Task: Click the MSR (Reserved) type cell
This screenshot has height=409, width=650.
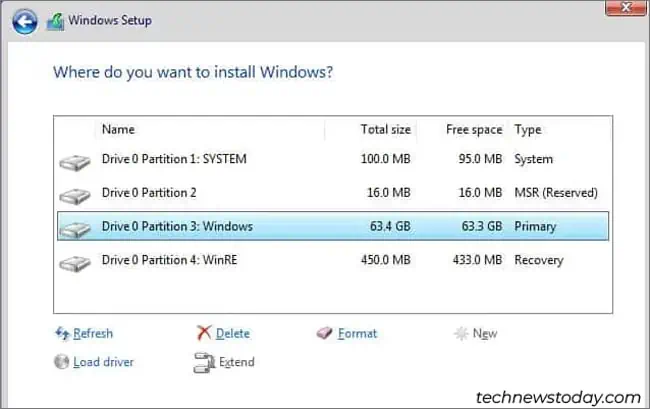Action: coord(556,193)
